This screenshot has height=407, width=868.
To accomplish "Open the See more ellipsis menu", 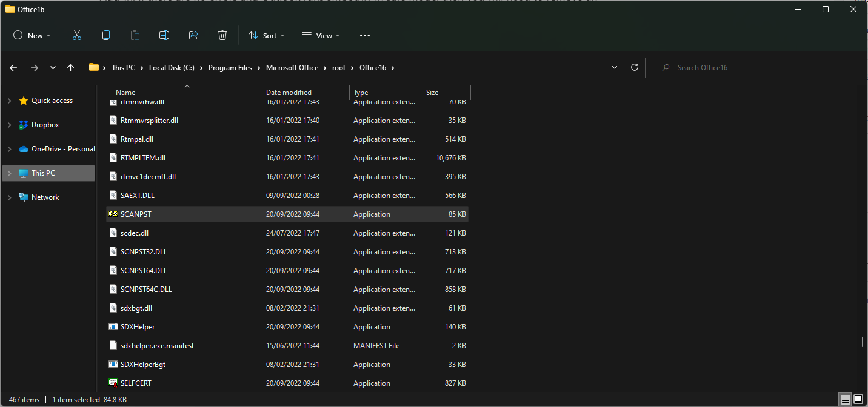I will [364, 36].
